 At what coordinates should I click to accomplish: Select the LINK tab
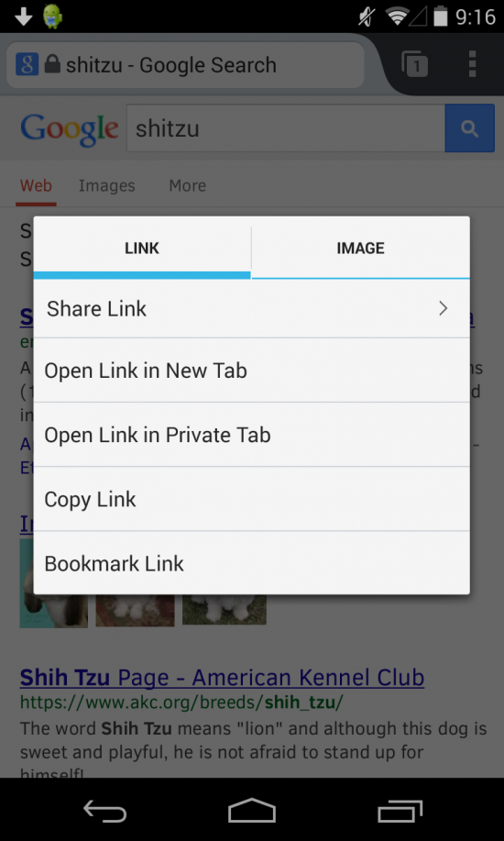(x=142, y=248)
